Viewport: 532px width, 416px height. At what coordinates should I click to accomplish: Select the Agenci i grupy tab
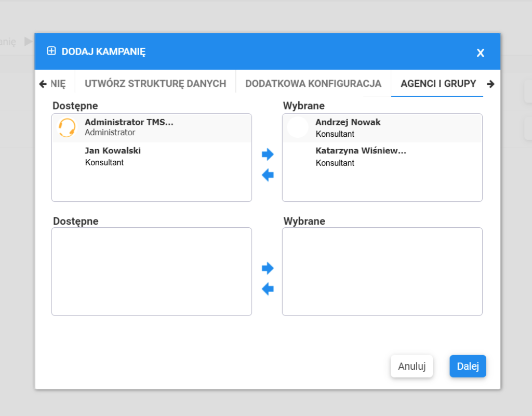438,83
